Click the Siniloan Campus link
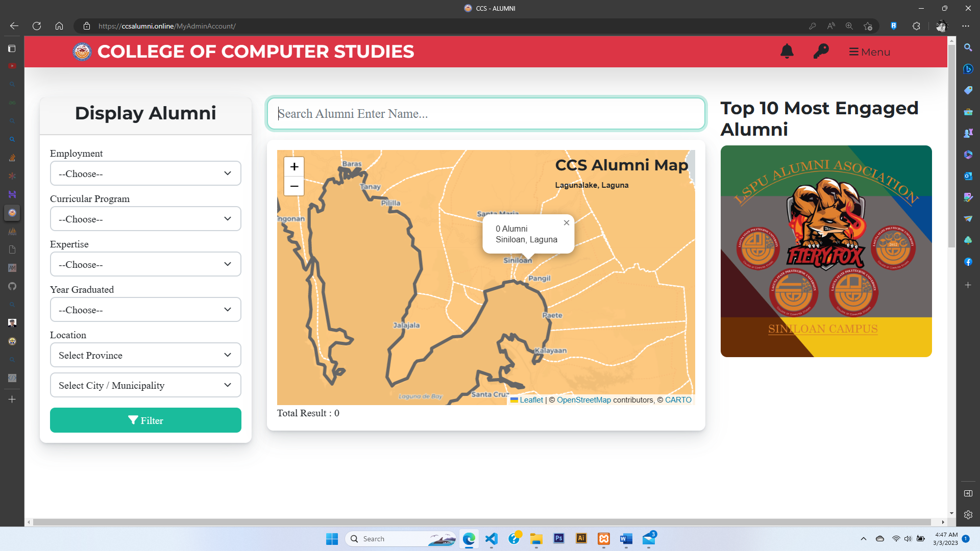This screenshot has width=980, height=551. (x=823, y=329)
